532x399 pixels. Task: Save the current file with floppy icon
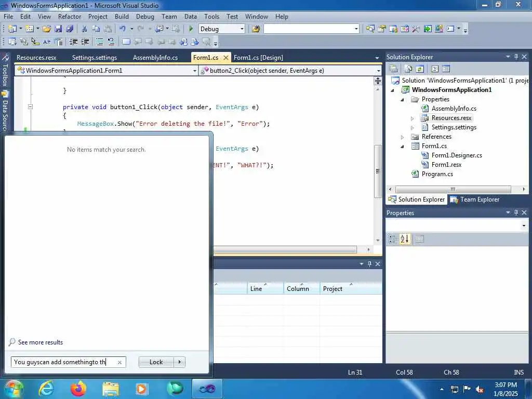tap(58, 29)
